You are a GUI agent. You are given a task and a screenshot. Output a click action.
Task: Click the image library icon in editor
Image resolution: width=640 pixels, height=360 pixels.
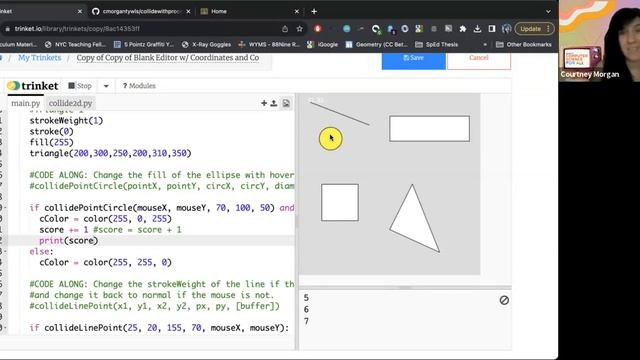pyautogui.click(x=286, y=103)
